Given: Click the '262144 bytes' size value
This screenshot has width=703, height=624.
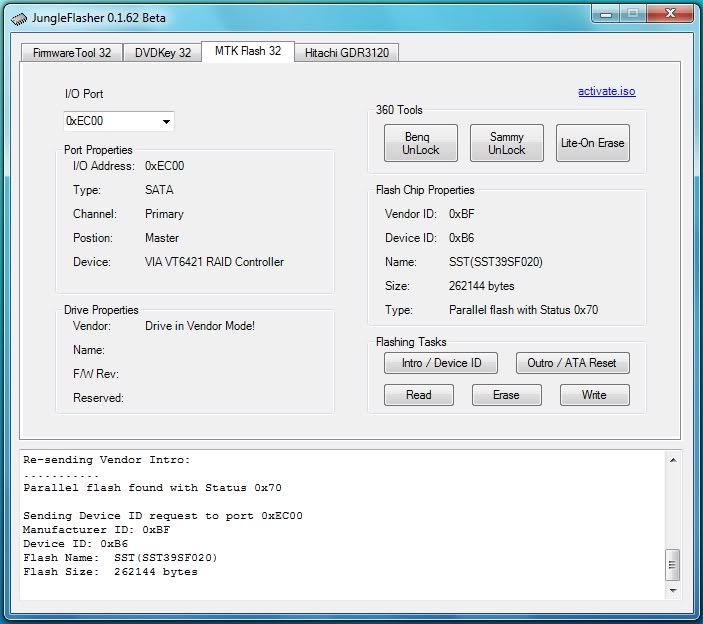Looking at the screenshot, I should click(482, 286).
